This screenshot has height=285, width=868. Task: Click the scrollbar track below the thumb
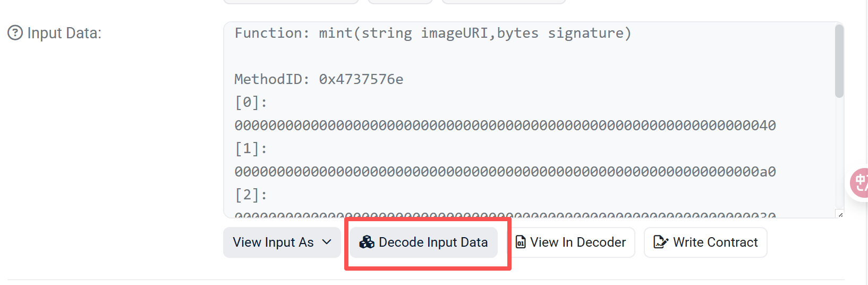pos(839,154)
